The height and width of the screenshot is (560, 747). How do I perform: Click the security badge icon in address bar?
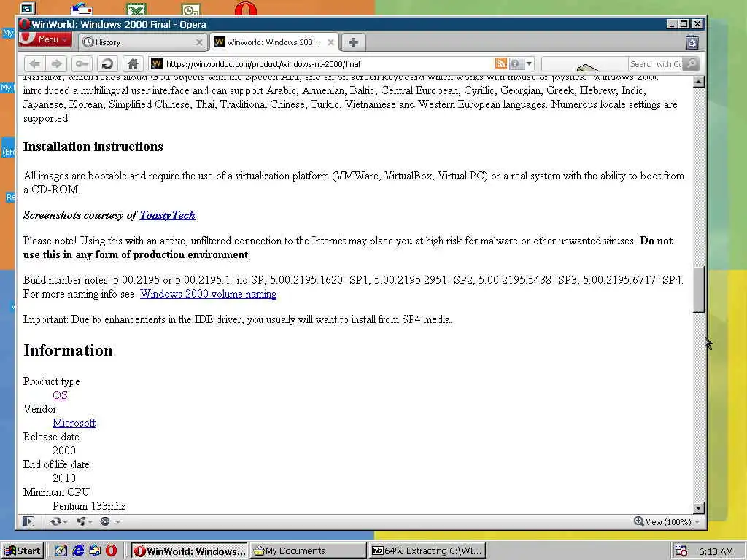(x=516, y=64)
